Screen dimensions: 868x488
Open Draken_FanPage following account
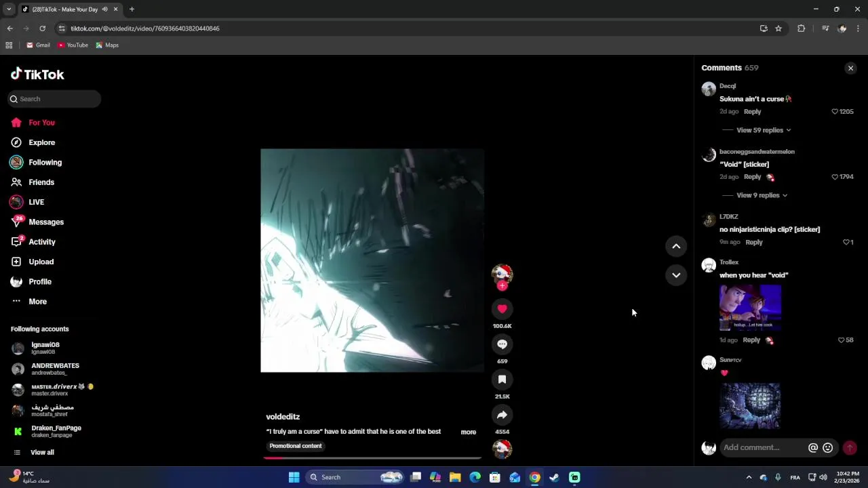click(56, 432)
